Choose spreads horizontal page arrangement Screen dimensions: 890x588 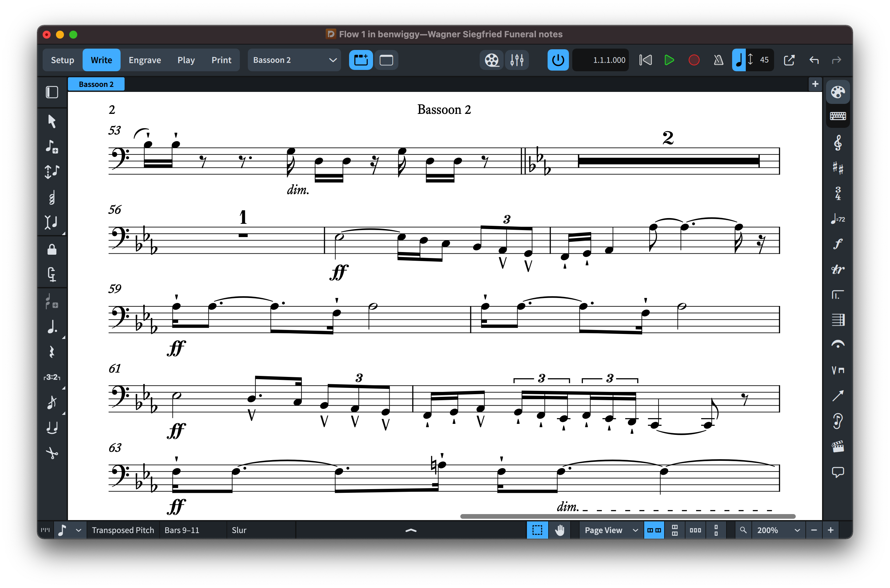pos(654,530)
